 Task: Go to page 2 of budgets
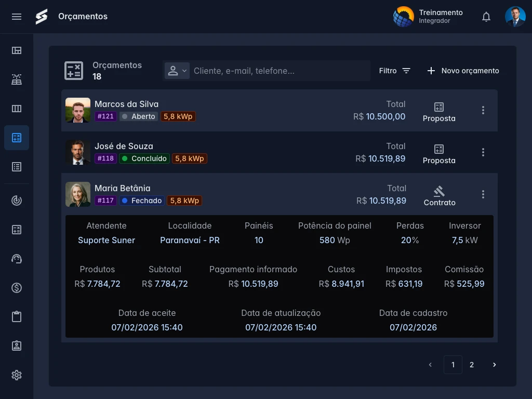pos(472,365)
